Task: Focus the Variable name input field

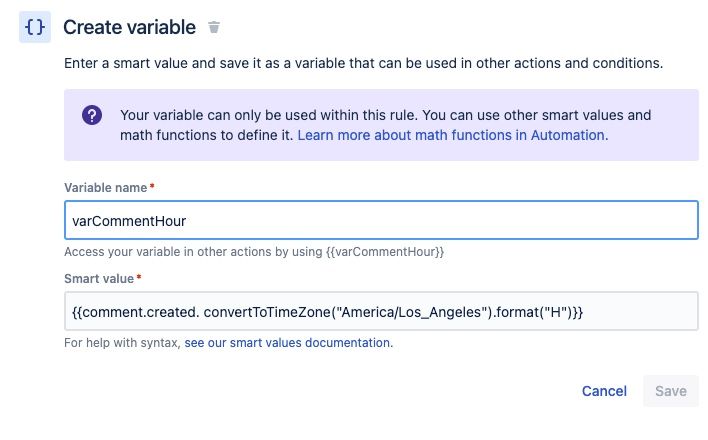Action: [381, 220]
